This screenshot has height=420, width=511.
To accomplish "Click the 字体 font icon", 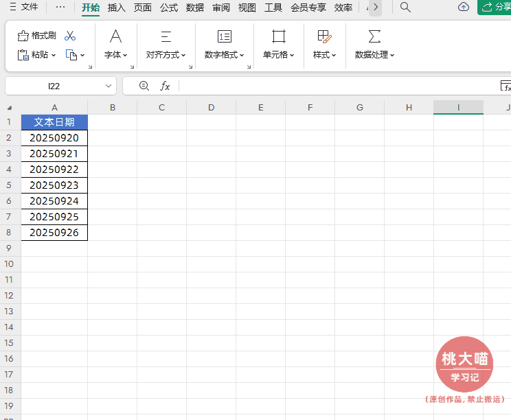I will [x=115, y=36].
